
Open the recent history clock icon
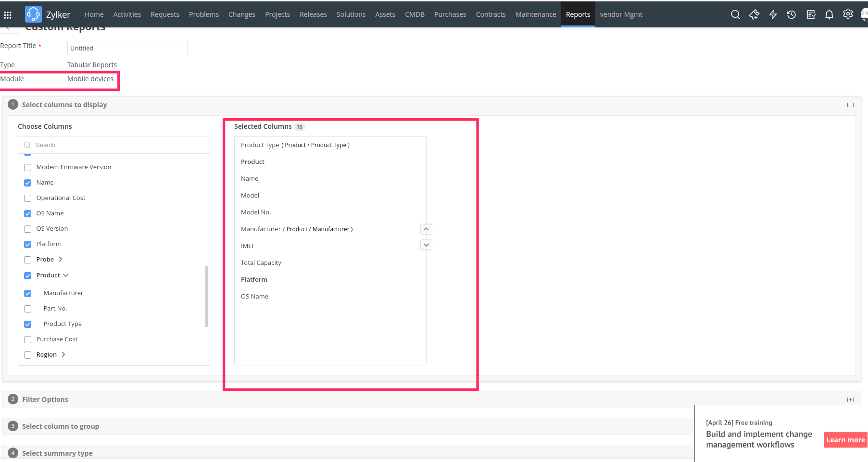coord(791,14)
